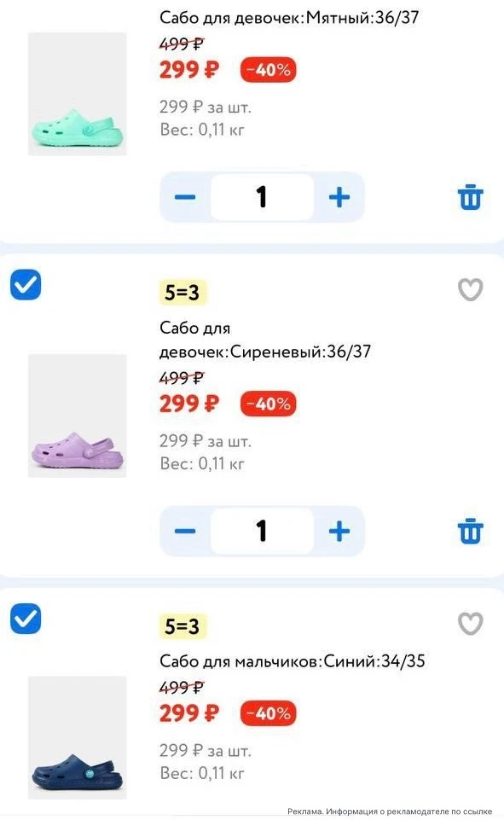Image resolution: width=504 pixels, height=820 pixels.
Task: Delete the lilac Сиреневый clogs from cart
Action: click(x=470, y=532)
